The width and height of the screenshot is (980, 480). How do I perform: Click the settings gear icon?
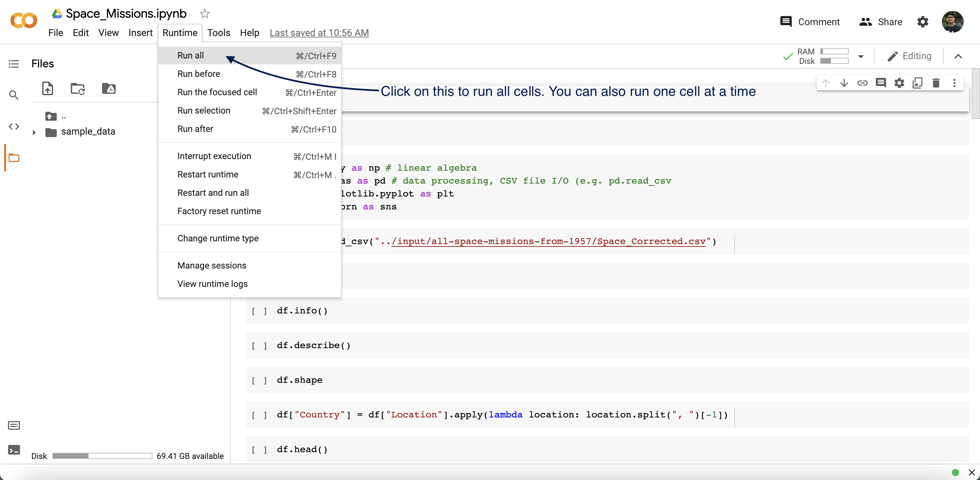(x=923, y=22)
